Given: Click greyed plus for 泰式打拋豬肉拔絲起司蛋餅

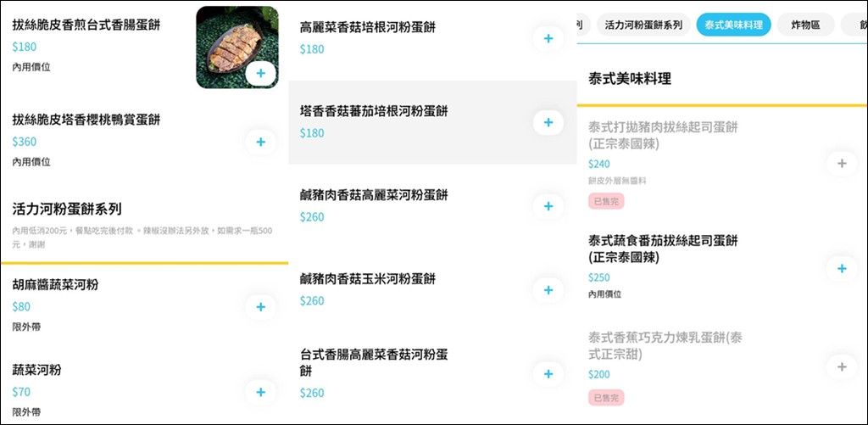Looking at the screenshot, I should click(x=842, y=164).
